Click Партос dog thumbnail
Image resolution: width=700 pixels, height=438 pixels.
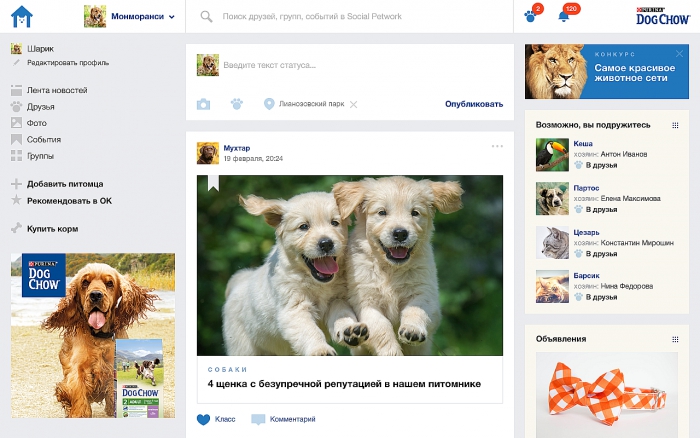[552, 199]
